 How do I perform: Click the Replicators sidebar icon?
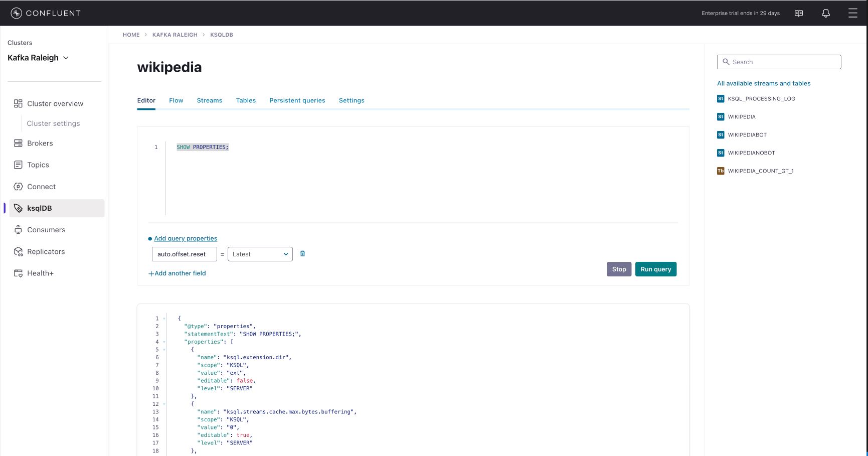(18, 252)
